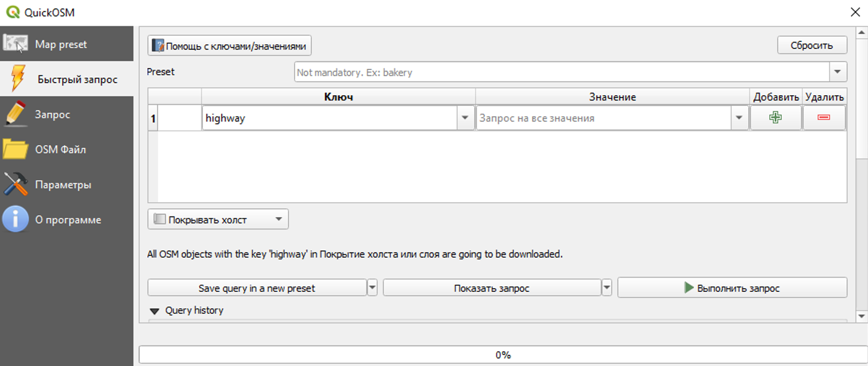
Task: Click the green plus add row icon
Action: 775,118
